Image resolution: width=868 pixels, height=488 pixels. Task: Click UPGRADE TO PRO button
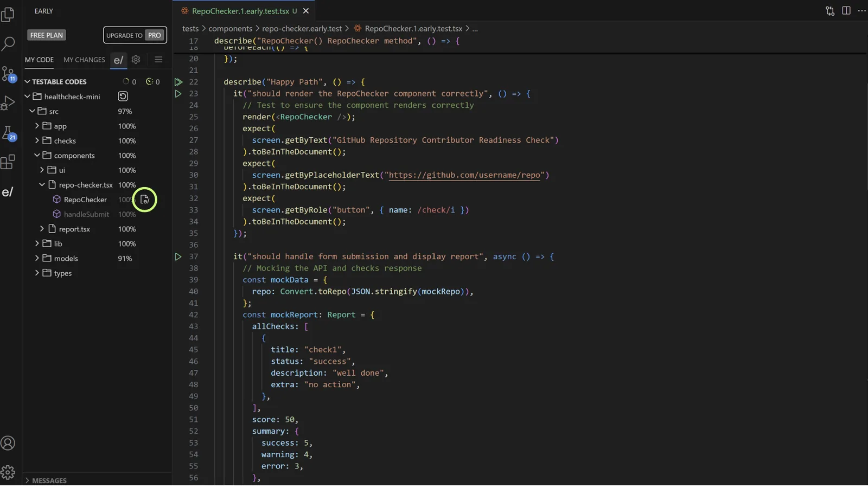coord(135,35)
